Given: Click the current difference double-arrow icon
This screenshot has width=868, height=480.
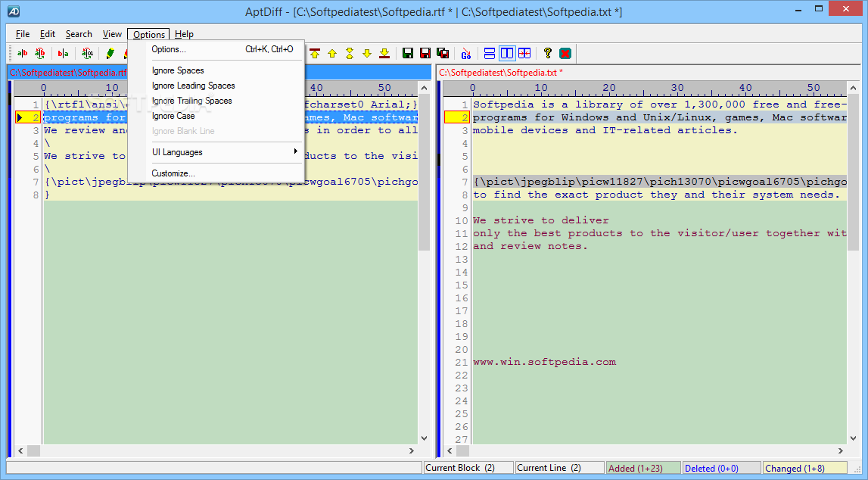Looking at the screenshot, I should click(350, 53).
